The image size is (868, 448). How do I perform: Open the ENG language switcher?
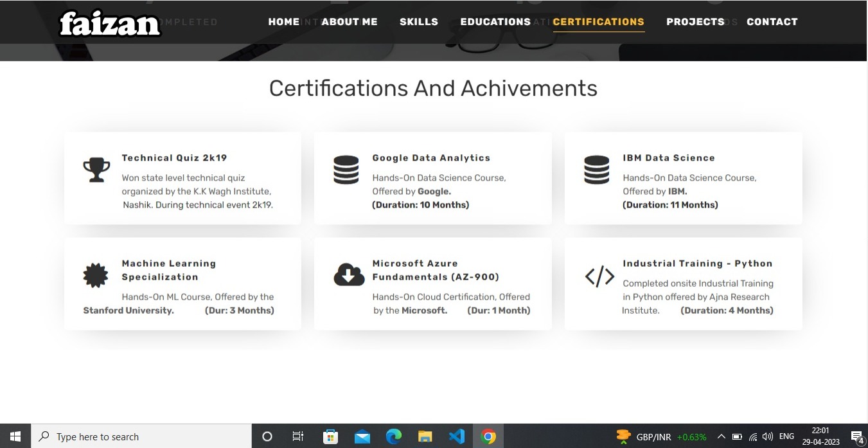787,436
